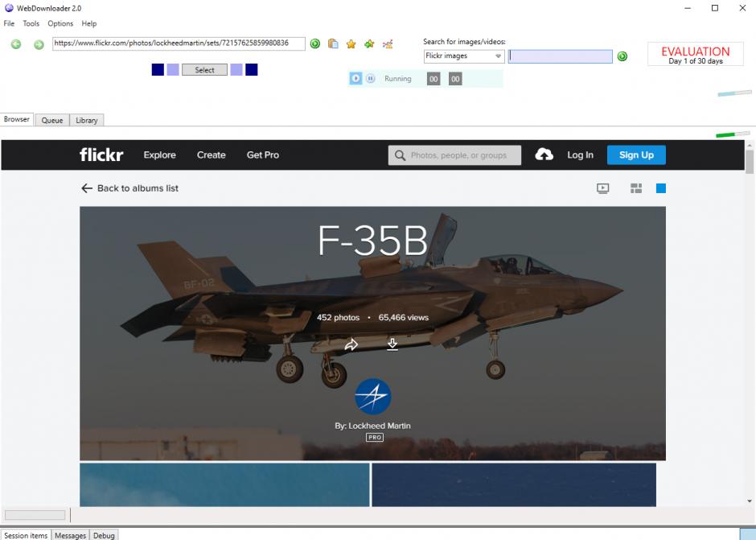
Task: Click the flickr logo
Action: click(101, 155)
